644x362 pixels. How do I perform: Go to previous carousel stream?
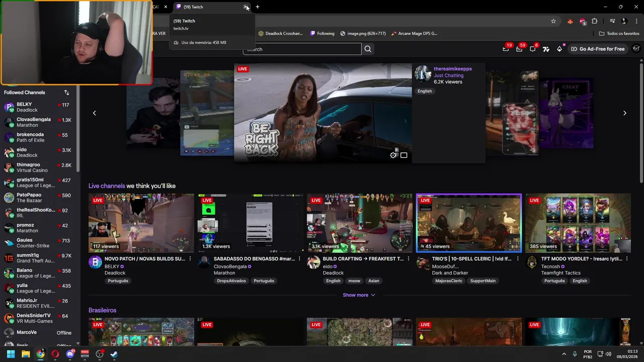(x=94, y=113)
